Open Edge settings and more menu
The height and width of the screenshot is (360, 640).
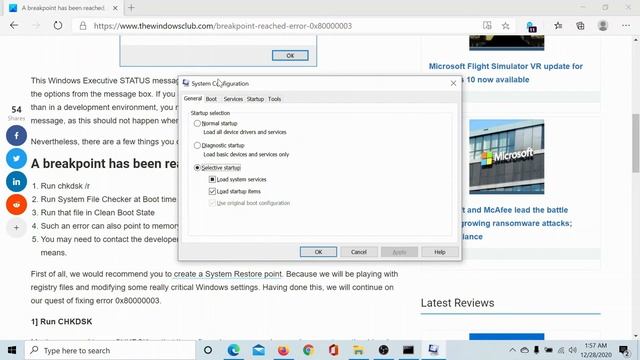[626, 26]
